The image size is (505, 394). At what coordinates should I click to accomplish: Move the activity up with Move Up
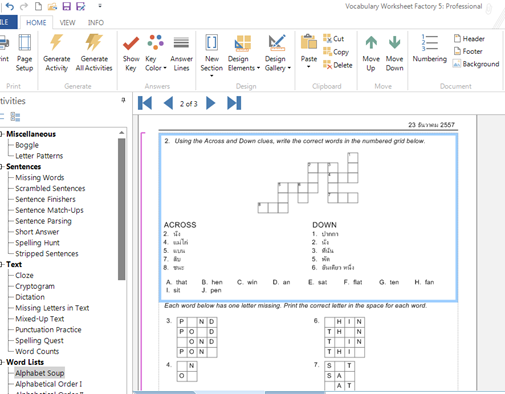(x=371, y=53)
